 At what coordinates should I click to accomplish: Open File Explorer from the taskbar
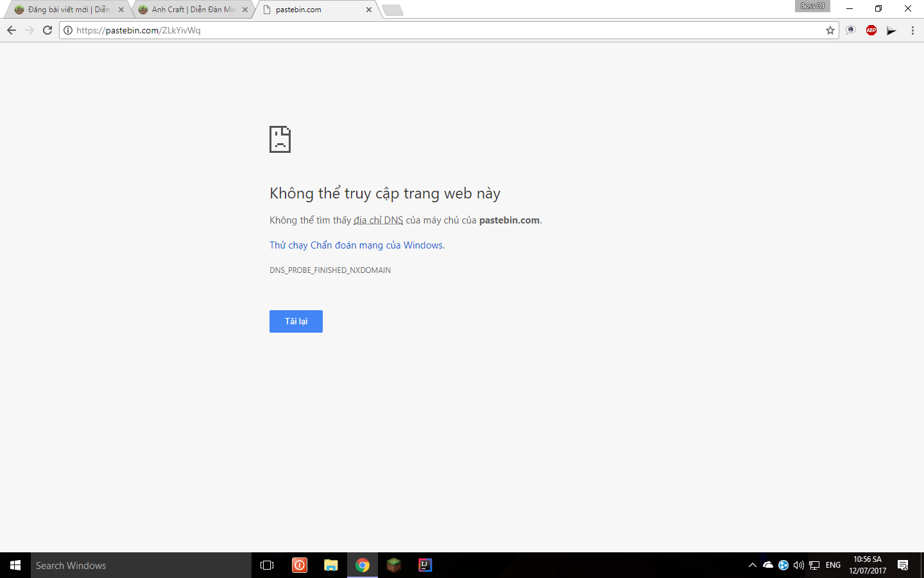[x=330, y=565]
